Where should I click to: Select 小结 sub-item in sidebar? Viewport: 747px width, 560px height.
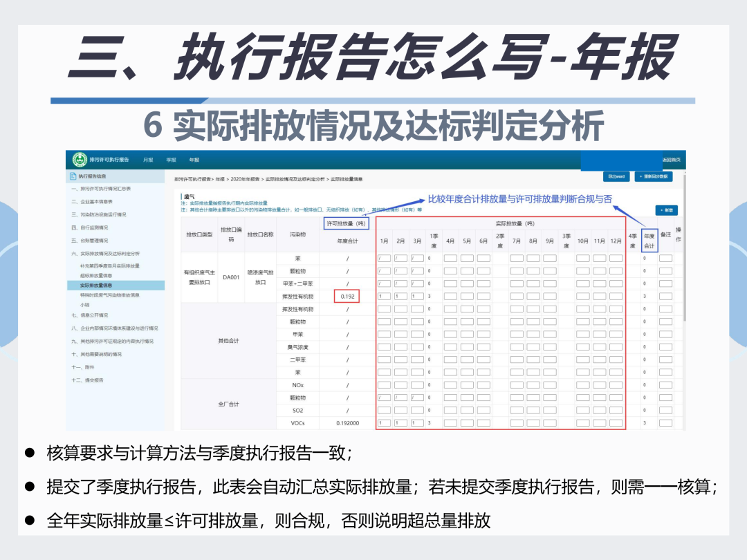84,305
